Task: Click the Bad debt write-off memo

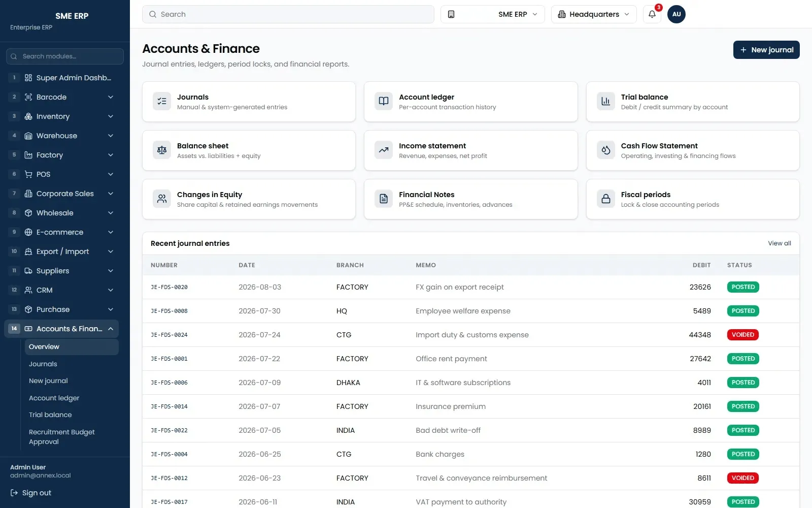Action: coord(448,430)
